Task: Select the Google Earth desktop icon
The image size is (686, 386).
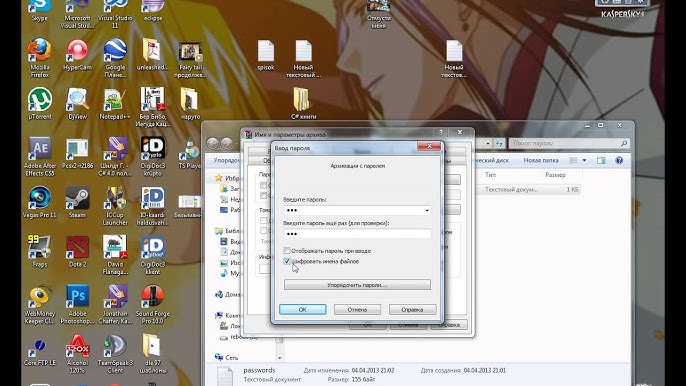Action: coord(115,58)
